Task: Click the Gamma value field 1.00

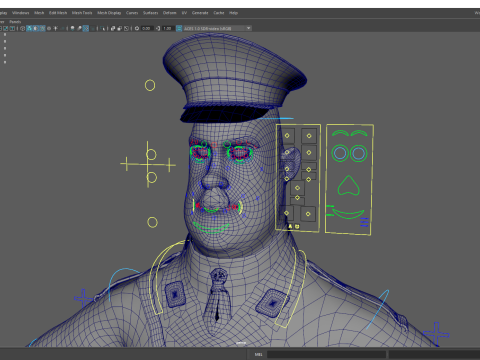Action: point(167,28)
